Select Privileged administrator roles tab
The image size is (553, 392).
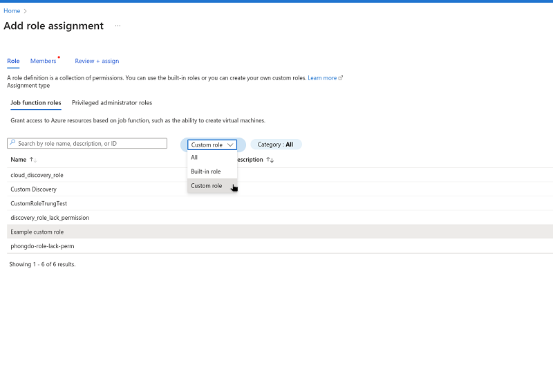click(x=112, y=103)
